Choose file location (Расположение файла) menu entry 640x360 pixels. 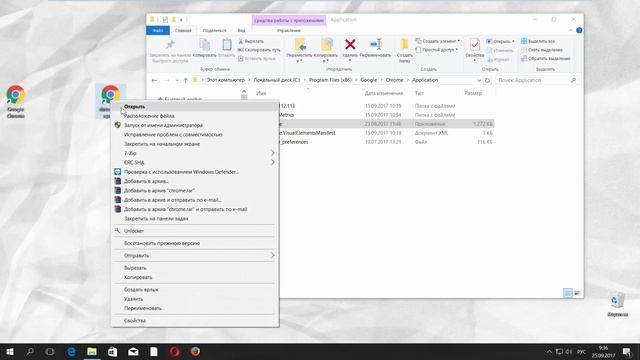coord(195,116)
